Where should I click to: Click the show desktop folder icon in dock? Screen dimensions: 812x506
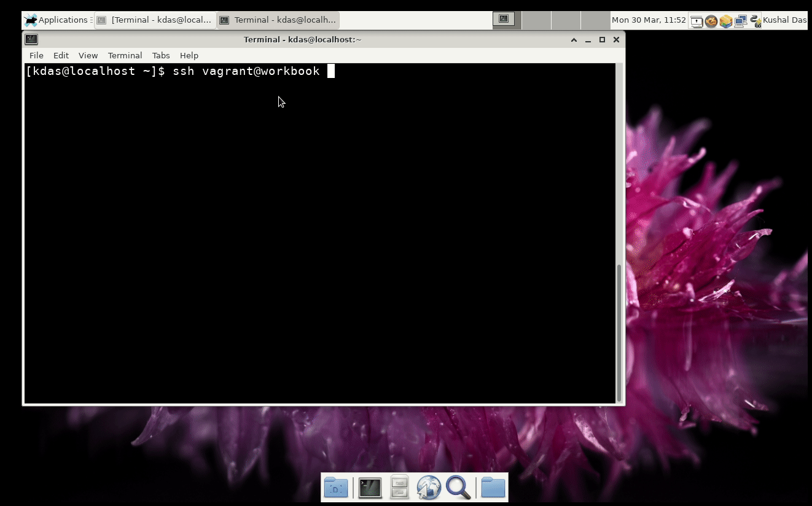[x=336, y=488]
